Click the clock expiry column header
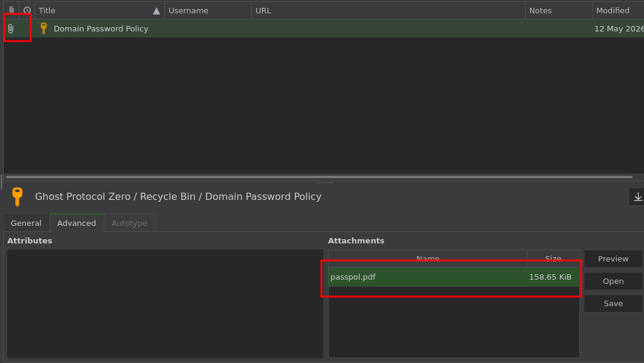The width and height of the screenshot is (644, 363). [x=27, y=10]
